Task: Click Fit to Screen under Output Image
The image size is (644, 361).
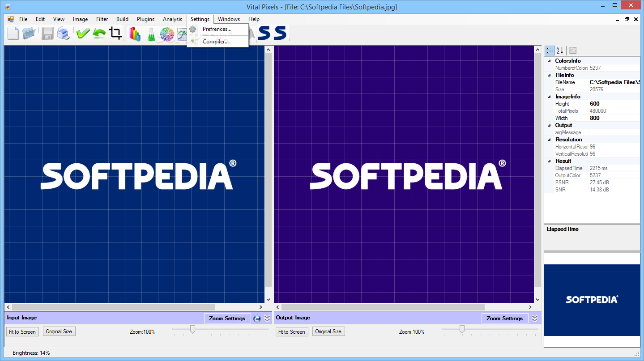Action: pyautogui.click(x=292, y=331)
